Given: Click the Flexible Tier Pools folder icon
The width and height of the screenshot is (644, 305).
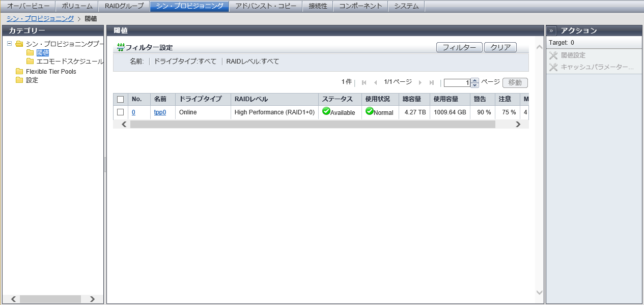Looking at the screenshot, I should 20,72.
